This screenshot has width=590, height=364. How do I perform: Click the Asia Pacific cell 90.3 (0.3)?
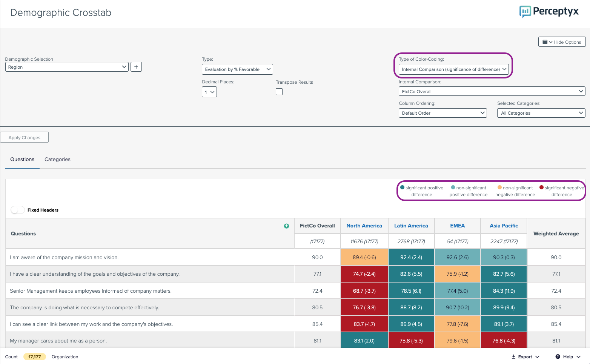[504, 257]
